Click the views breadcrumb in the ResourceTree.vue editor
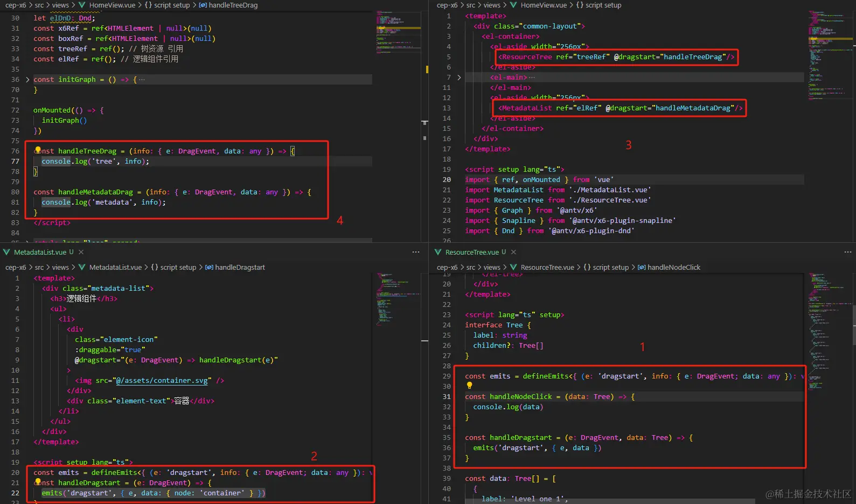The image size is (856, 504). [x=492, y=268]
